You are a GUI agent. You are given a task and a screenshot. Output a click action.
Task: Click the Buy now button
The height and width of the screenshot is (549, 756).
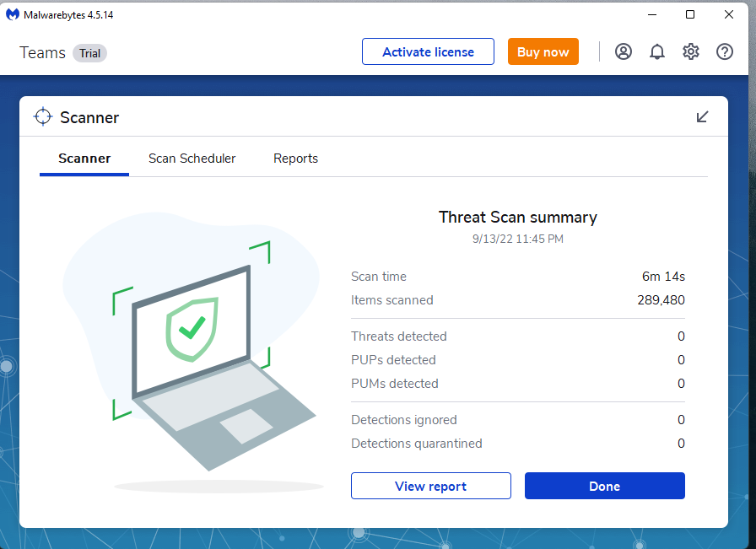click(x=543, y=51)
